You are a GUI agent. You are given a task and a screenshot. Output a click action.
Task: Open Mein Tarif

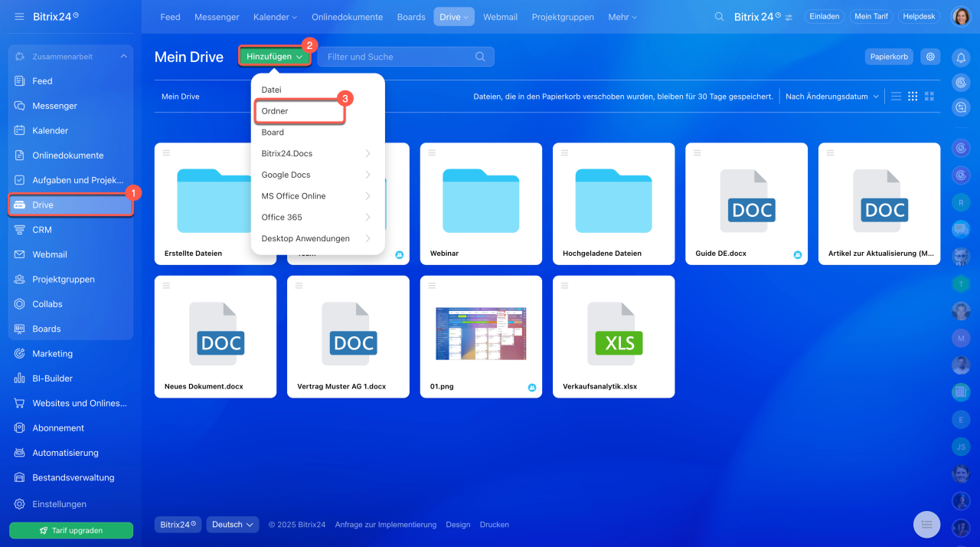click(x=871, y=16)
